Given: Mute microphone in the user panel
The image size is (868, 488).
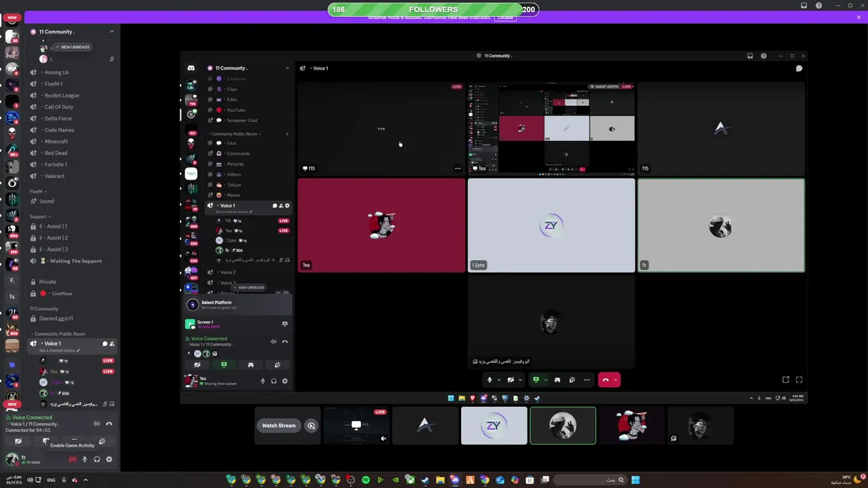Looking at the screenshot, I should [85, 460].
